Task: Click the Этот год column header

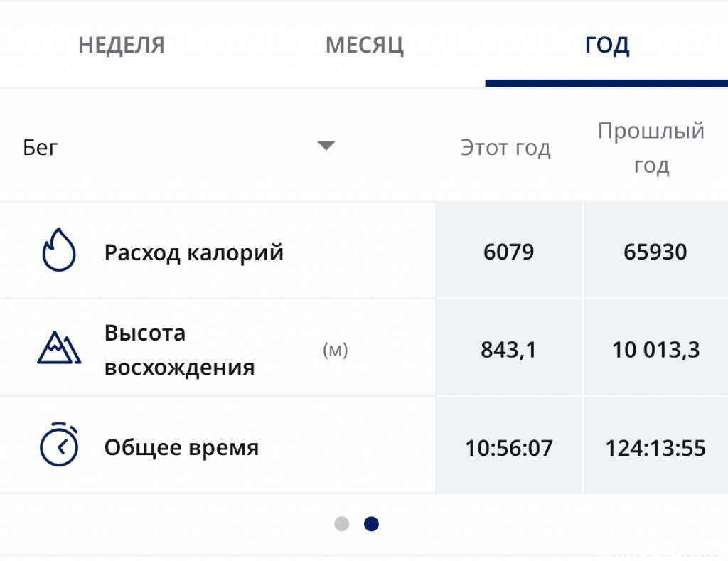Action: tap(505, 148)
